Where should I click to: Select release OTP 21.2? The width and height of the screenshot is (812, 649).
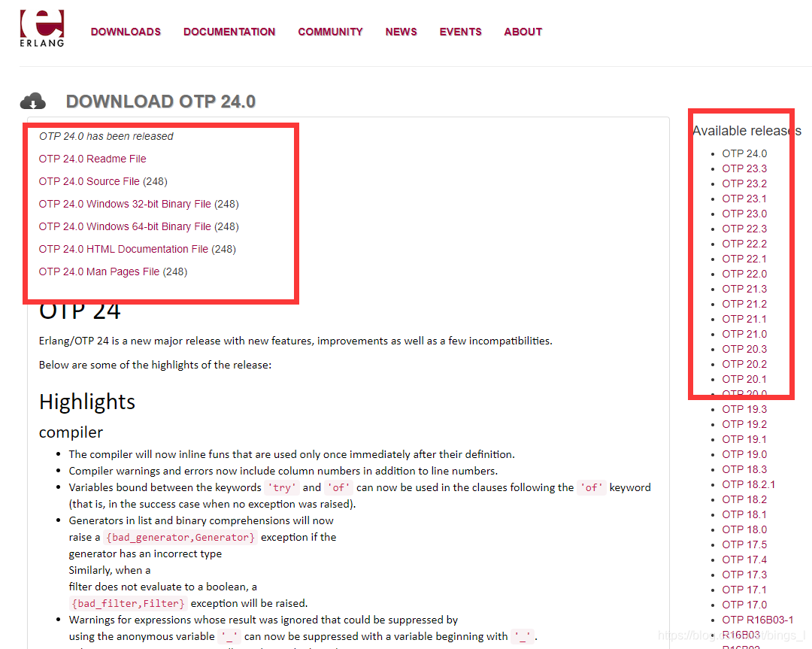point(744,304)
